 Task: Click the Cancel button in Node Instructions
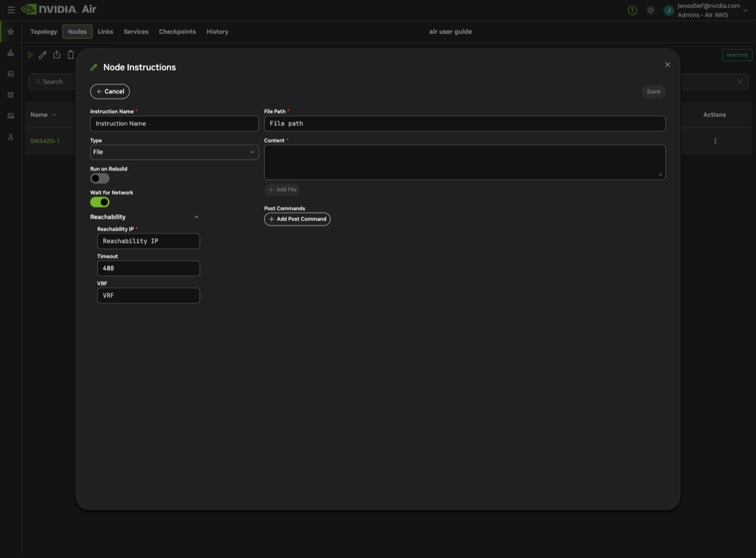click(110, 91)
